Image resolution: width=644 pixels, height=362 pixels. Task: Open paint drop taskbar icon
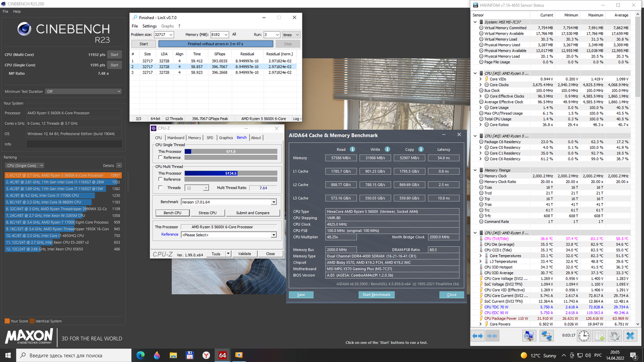[x=157, y=355]
